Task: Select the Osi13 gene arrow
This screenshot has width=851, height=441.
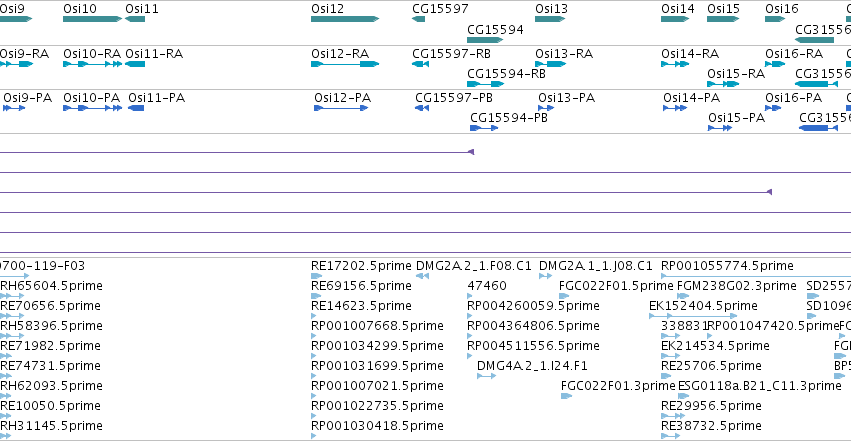Action: [550, 19]
